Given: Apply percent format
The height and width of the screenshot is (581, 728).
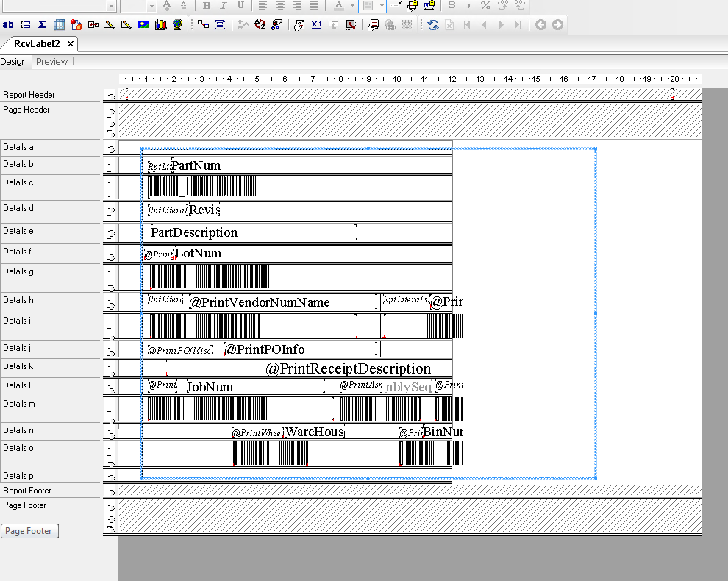Looking at the screenshot, I should click(x=485, y=6).
